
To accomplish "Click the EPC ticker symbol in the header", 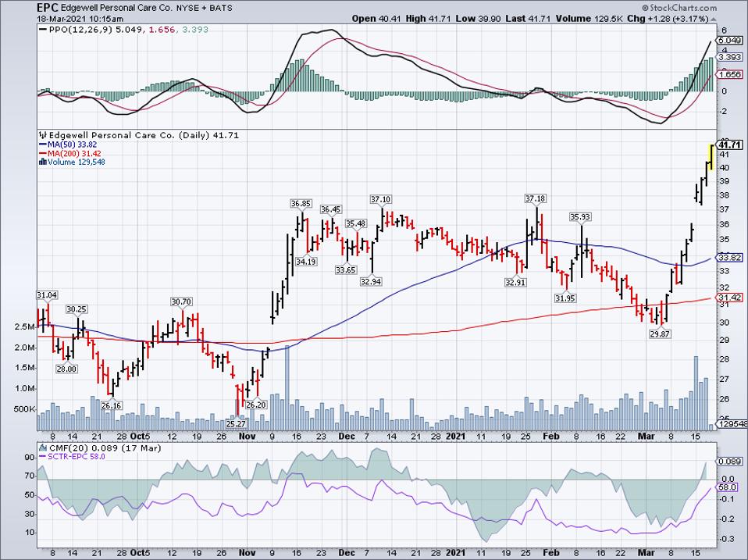I will pyautogui.click(x=47, y=8).
